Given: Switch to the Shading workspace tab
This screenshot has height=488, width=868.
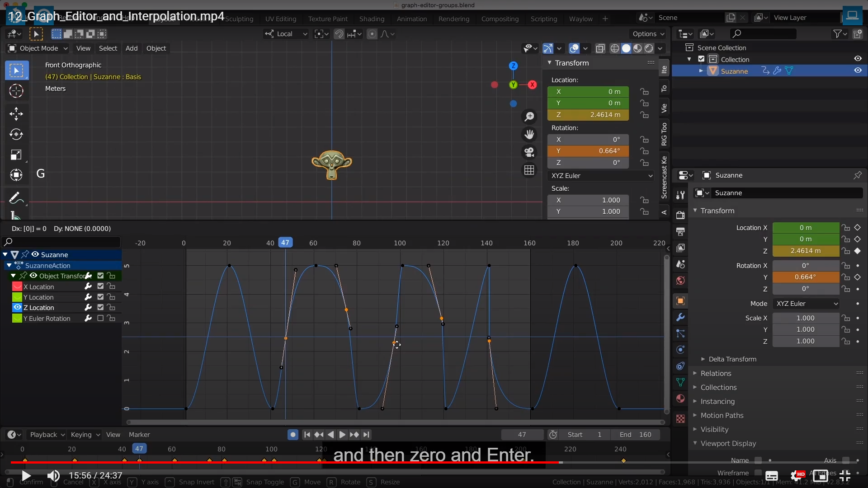Looking at the screenshot, I should tap(372, 19).
